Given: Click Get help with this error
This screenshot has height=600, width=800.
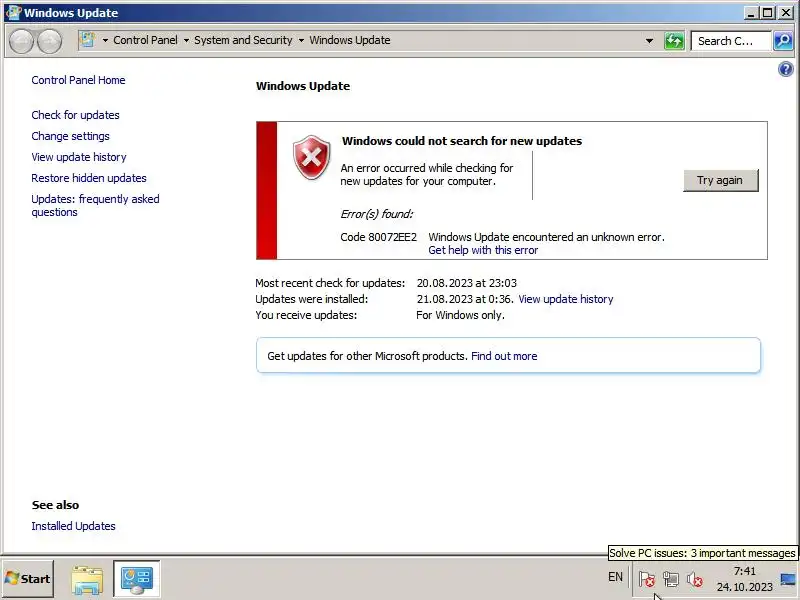Looking at the screenshot, I should [483, 250].
